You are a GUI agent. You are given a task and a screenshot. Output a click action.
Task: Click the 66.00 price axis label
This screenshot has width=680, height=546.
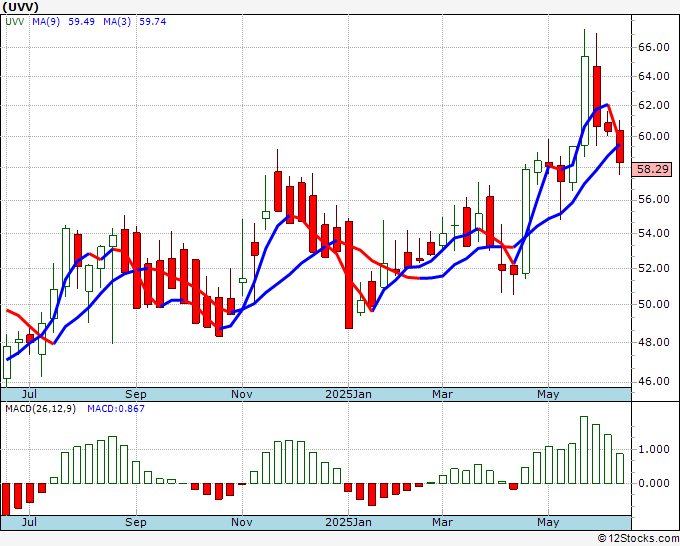(653, 47)
